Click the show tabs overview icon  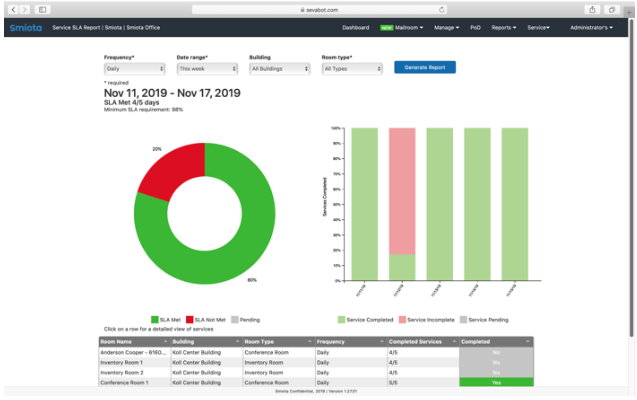pos(614,8)
